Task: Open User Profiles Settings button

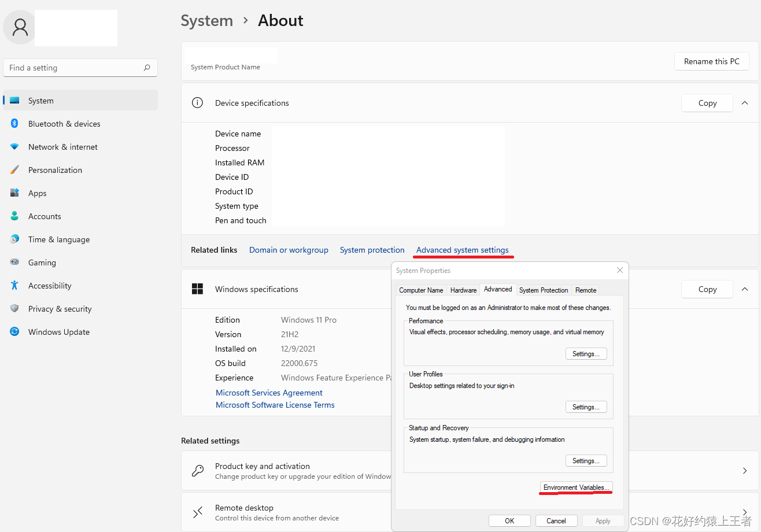Action: [586, 407]
